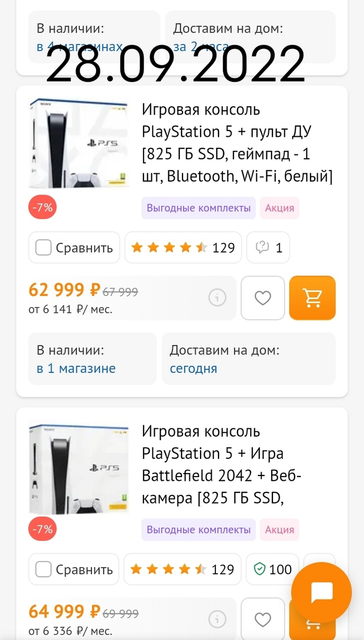
Task: Open star rating reviews of first bundle
Action: click(x=183, y=248)
